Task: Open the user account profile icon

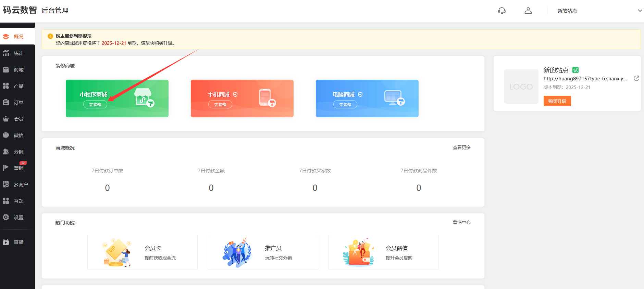Action: [528, 11]
